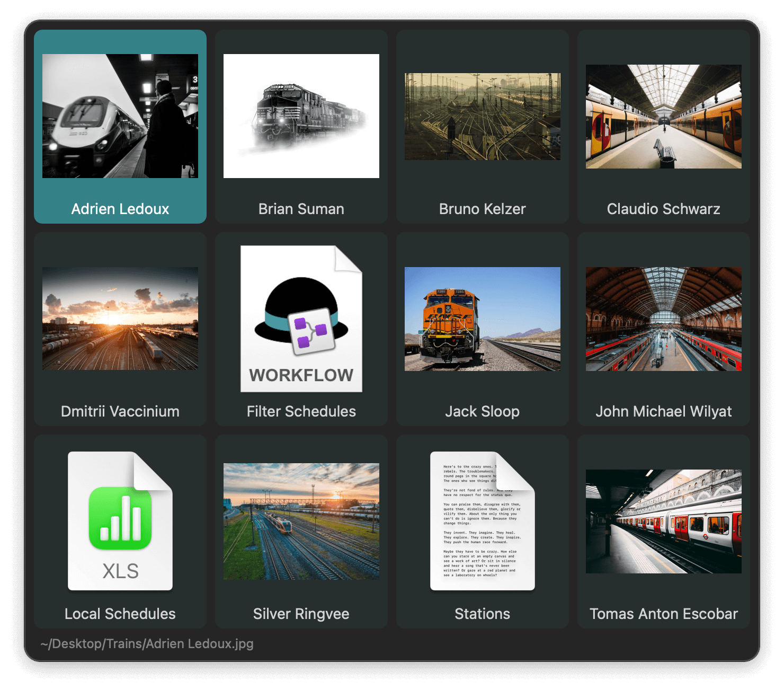Click the file path text in footer
Image resolution: width=784 pixels, height=690 pixels.
147,643
